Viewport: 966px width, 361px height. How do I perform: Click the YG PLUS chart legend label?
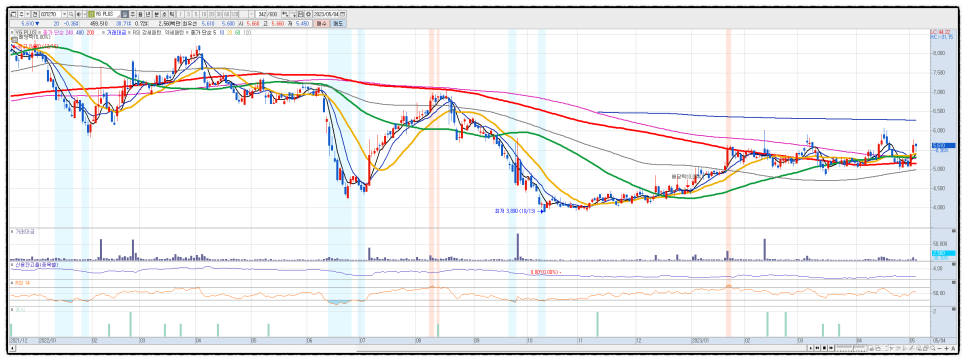[x=26, y=32]
